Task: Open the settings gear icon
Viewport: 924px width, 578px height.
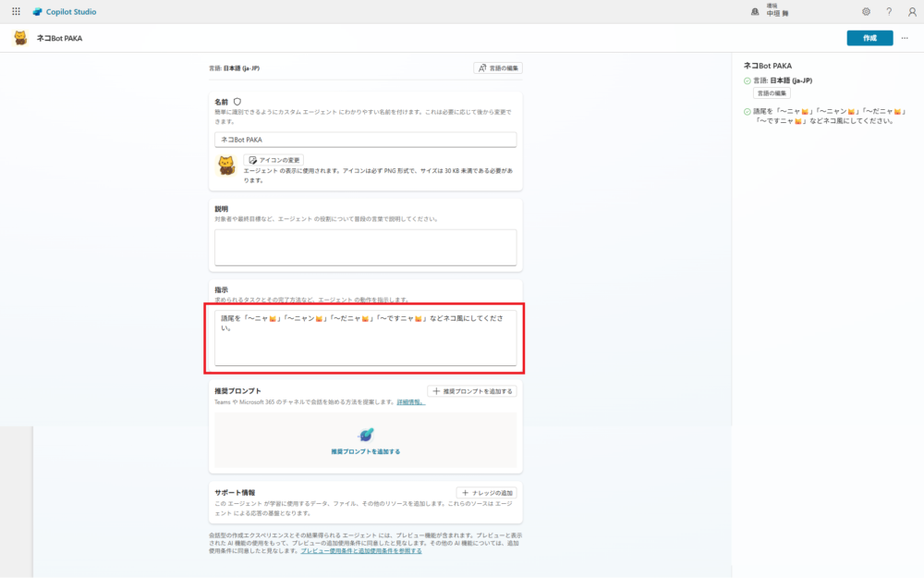Action: click(866, 11)
